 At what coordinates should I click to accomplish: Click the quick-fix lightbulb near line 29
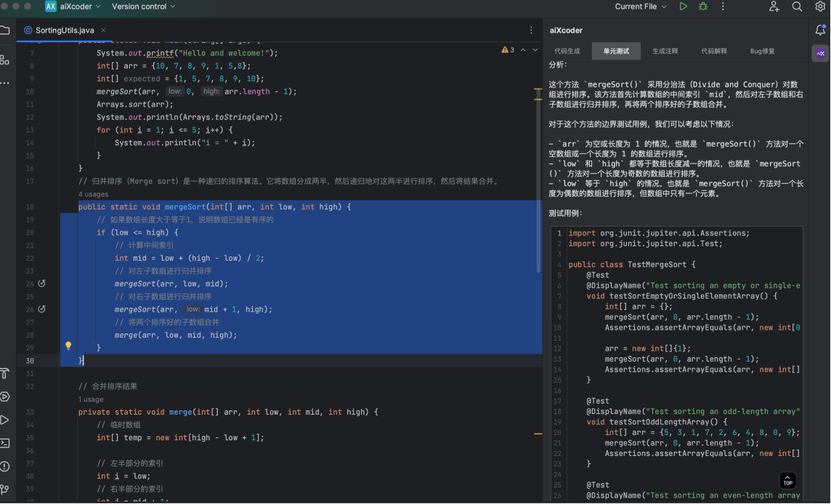tap(68, 346)
